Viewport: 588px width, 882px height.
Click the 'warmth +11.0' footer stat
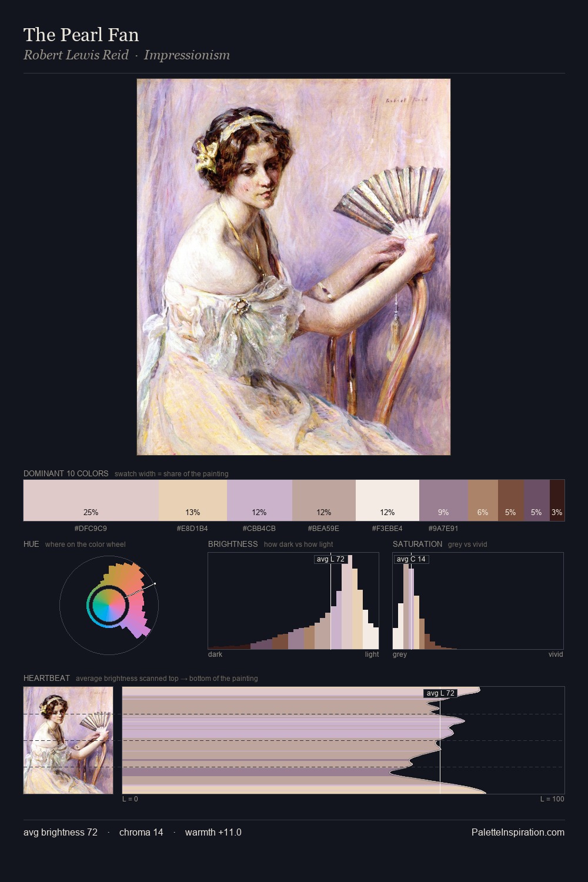tap(213, 832)
